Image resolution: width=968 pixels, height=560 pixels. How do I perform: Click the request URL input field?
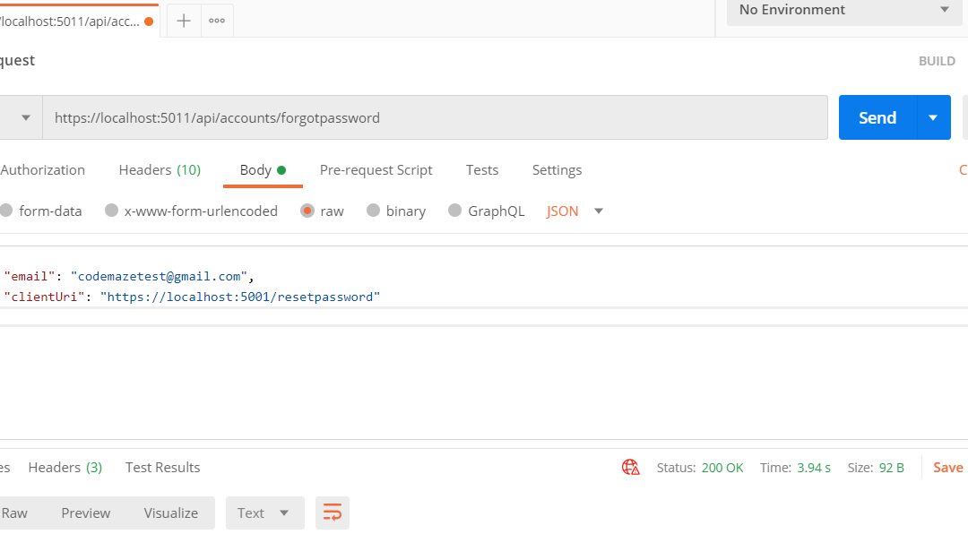coord(435,117)
